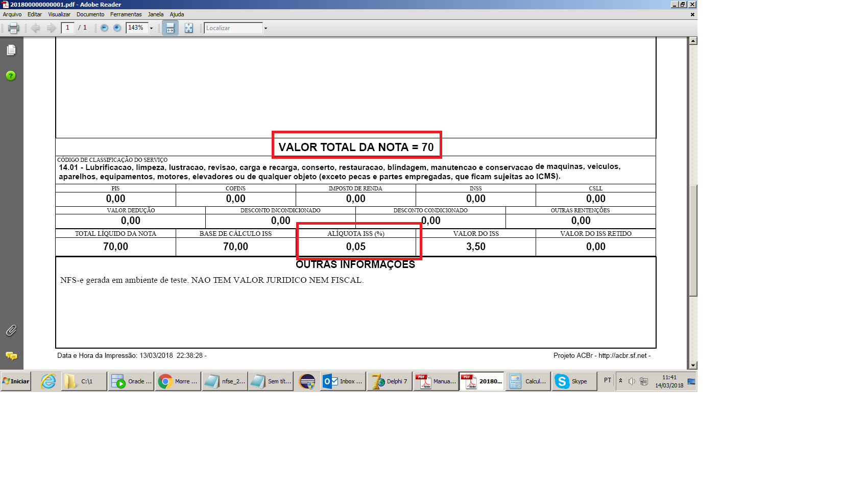Click the CSLL 0,00 value
868x488 pixels.
pos(596,199)
